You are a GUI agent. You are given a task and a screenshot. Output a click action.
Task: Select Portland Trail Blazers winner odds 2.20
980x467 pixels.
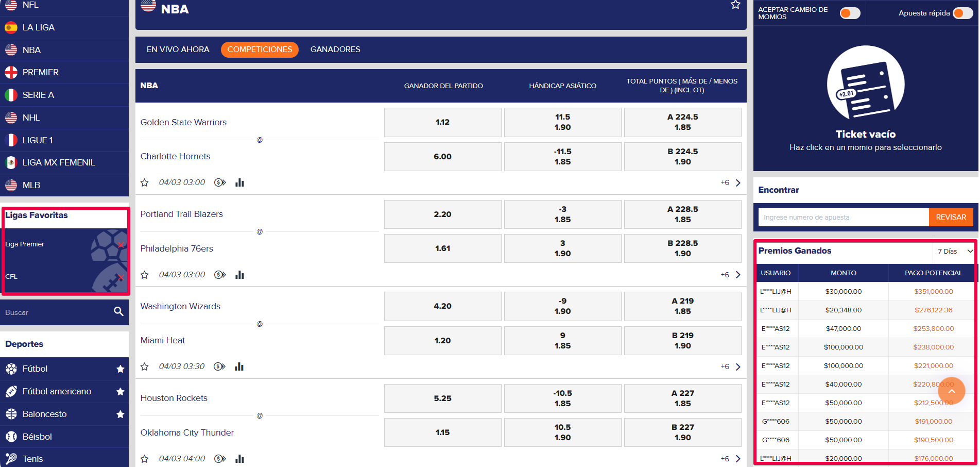(442, 214)
